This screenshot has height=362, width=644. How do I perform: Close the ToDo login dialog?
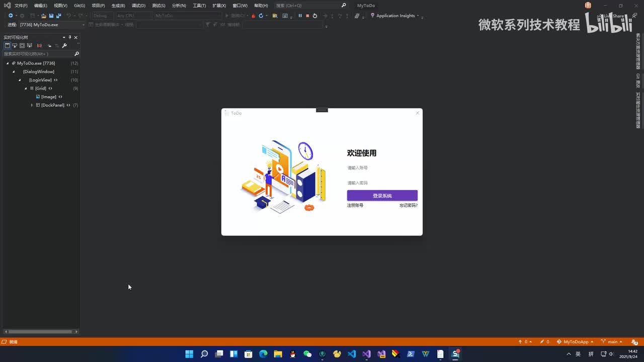coord(417,113)
